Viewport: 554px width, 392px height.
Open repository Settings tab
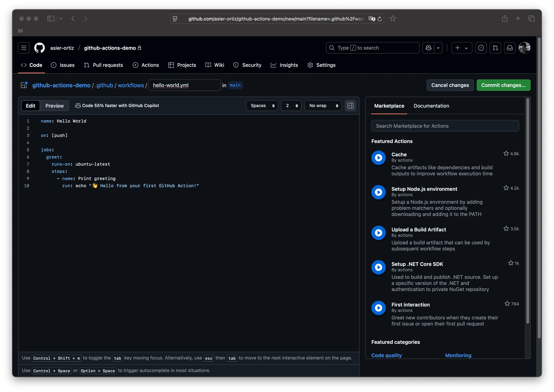pyautogui.click(x=321, y=65)
